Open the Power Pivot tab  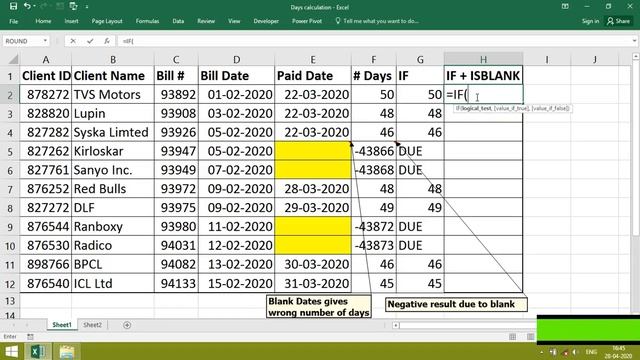click(x=307, y=21)
